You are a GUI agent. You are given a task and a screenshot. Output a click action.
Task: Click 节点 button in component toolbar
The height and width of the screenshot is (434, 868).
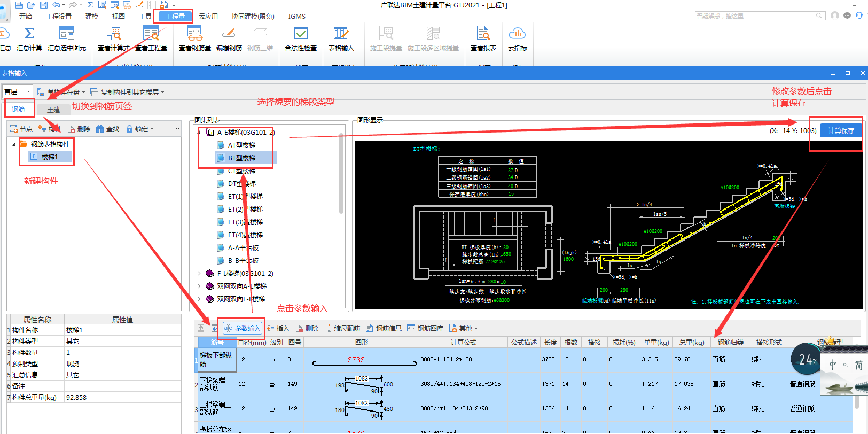[x=21, y=129]
